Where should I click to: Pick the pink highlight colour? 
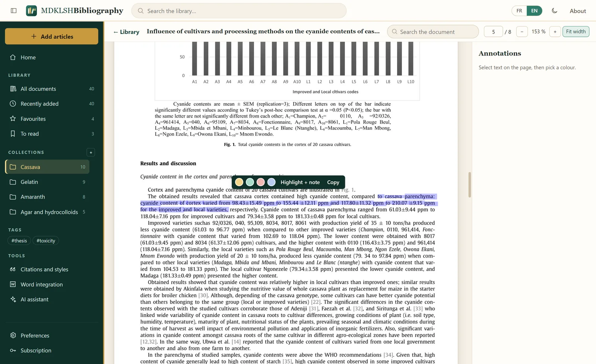[261, 182]
